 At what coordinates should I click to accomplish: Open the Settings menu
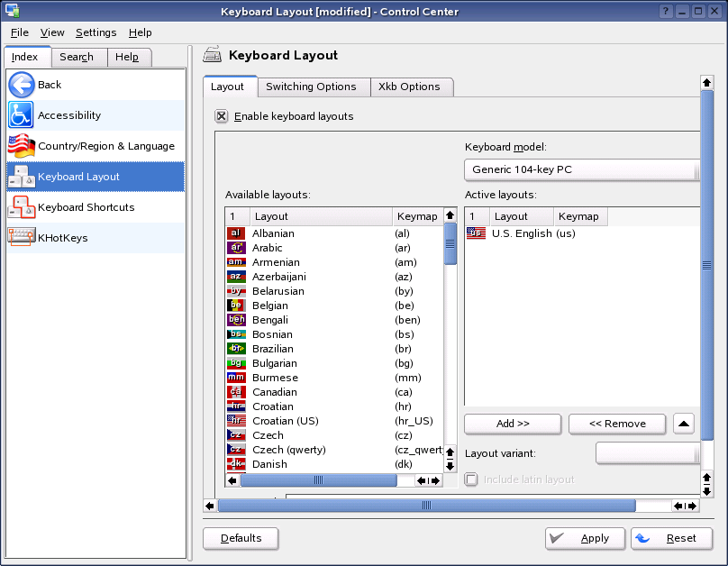[96, 32]
